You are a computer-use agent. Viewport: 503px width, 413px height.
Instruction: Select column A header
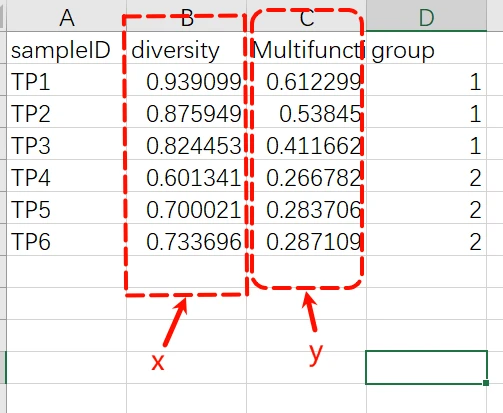(67, 16)
